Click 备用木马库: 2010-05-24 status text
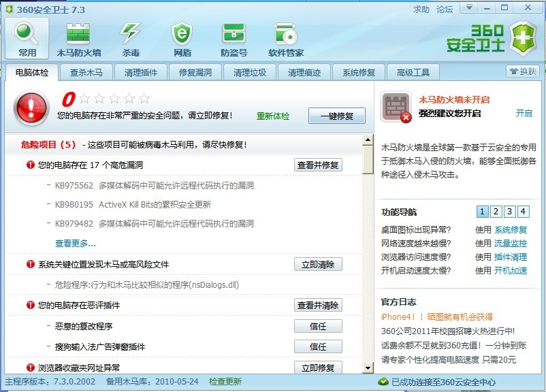Screen dimensions: 546x392 point(152,382)
